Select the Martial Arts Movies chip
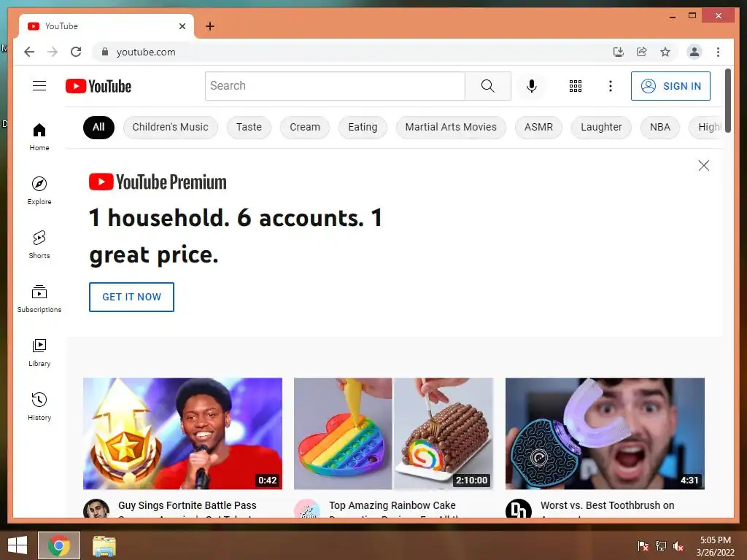 451,127
